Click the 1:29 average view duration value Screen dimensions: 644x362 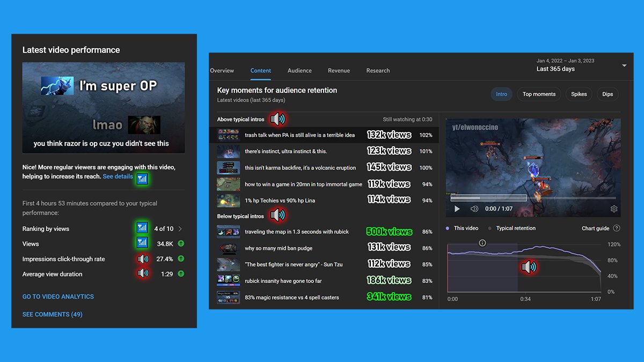tap(167, 274)
